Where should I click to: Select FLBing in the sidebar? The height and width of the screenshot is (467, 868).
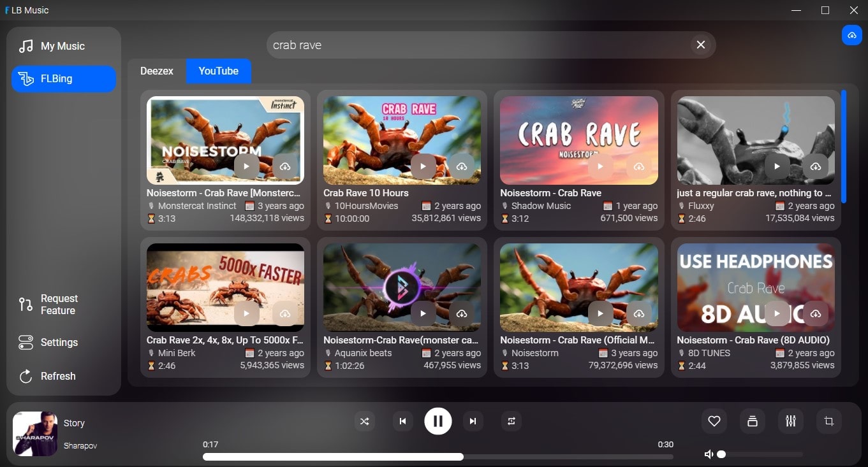click(x=64, y=79)
